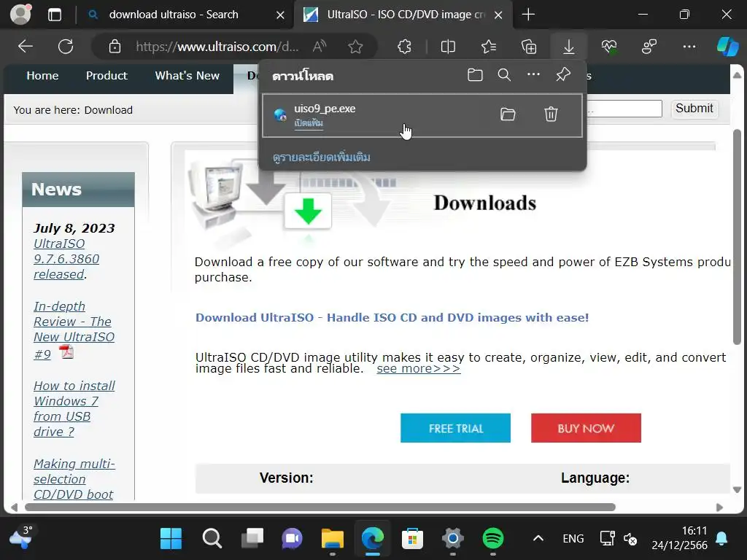Open the Home menu item
Viewport: 747px width, 560px height.
(42, 76)
